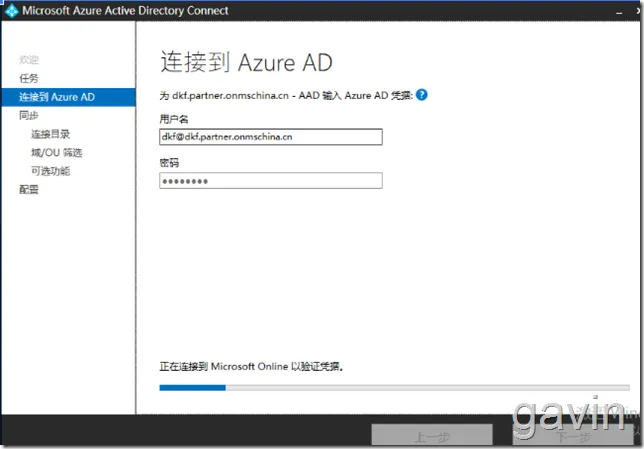Open the blue help question mark icon
Viewport: 644px width, 449px height.
(421, 95)
